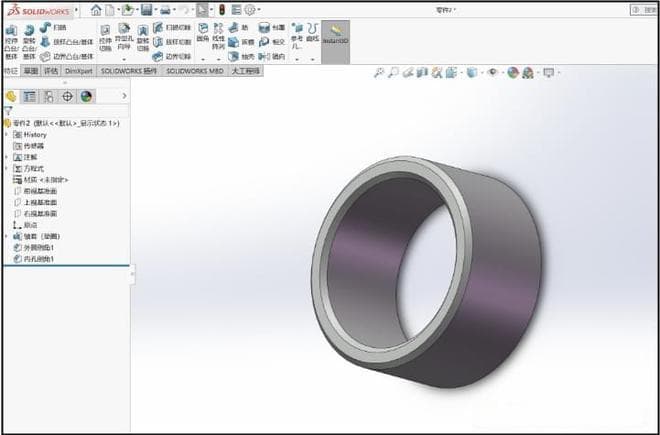Screen dimensions: 660x435
Task: Select the Swept Cut tool
Action: (x=172, y=27)
